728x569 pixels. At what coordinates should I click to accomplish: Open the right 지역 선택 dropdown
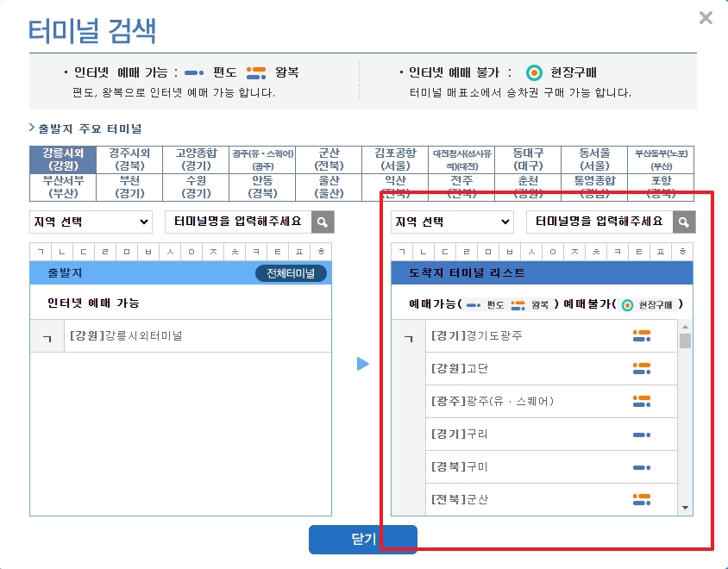click(x=452, y=222)
